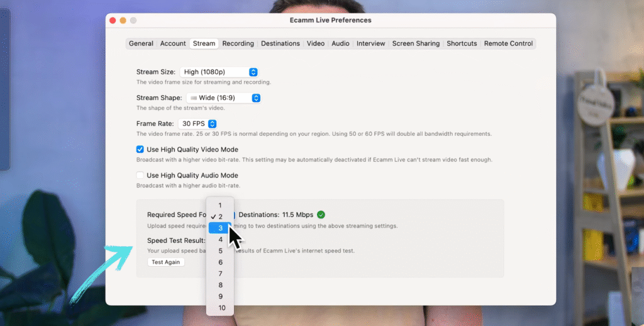Open Stream Size dropdown showing High (1080p)
The width and height of the screenshot is (644, 326).
[x=219, y=72]
